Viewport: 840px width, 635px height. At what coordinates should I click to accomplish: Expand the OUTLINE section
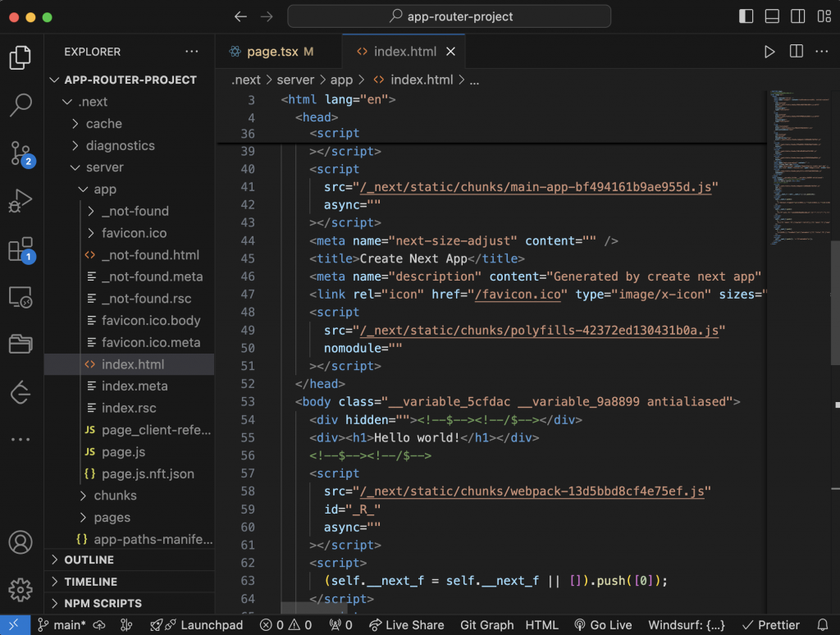pos(129,560)
